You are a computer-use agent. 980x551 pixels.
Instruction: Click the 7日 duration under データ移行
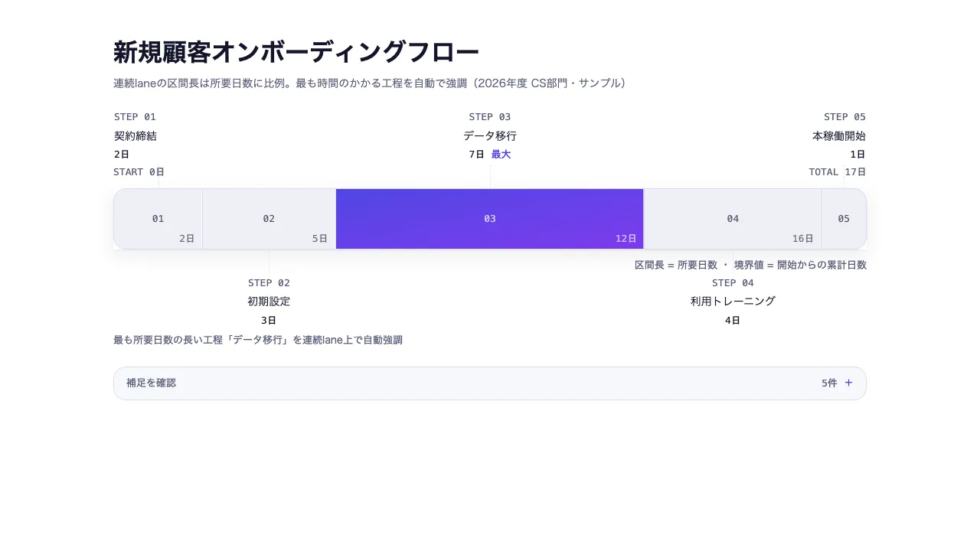[x=476, y=155]
